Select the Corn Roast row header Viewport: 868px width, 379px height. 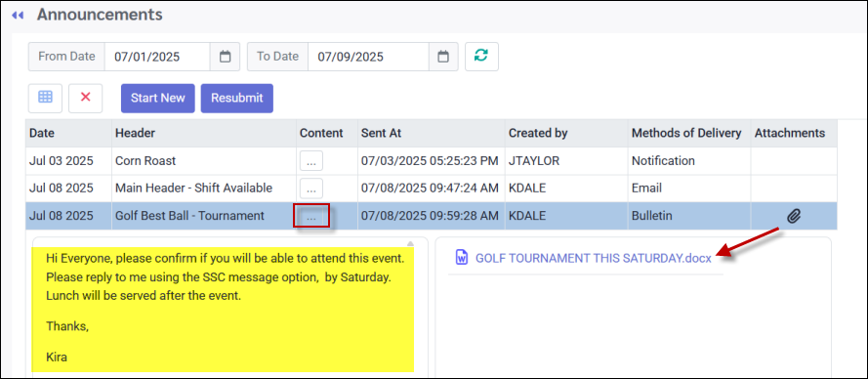pyautogui.click(x=204, y=161)
